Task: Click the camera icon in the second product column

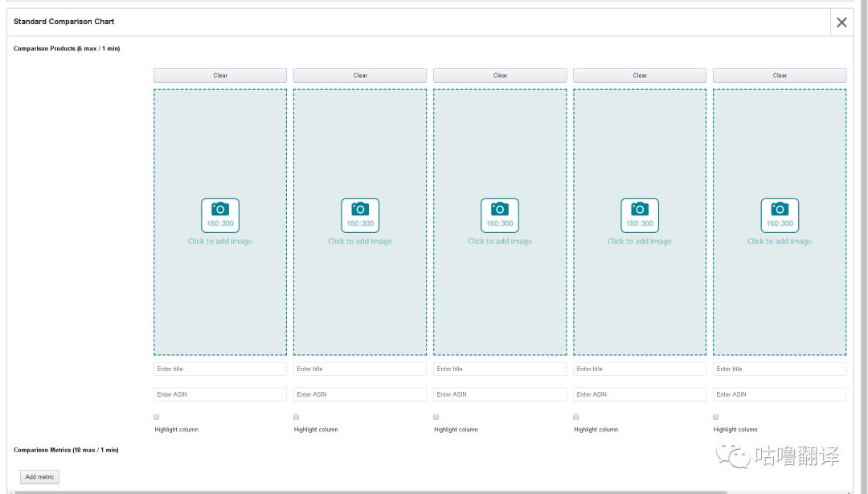Action: click(x=360, y=210)
